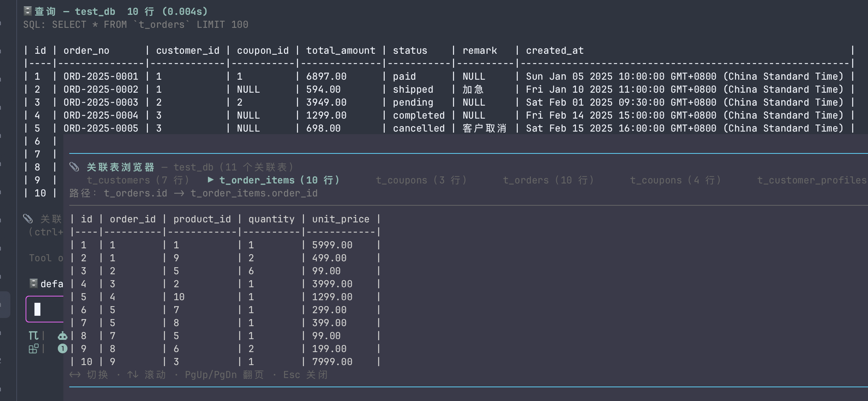
Task: Click order number ORD-2025-0005
Action: click(101, 128)
